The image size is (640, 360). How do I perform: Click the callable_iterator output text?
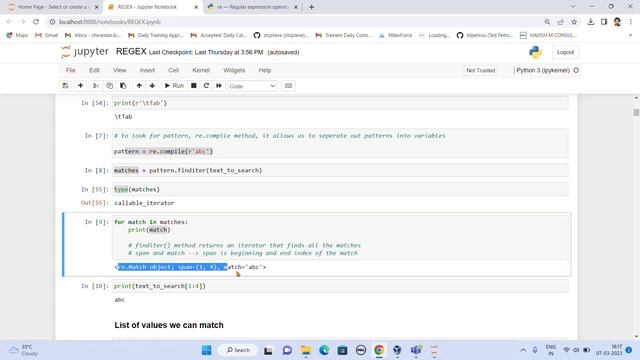coord(144,203)
